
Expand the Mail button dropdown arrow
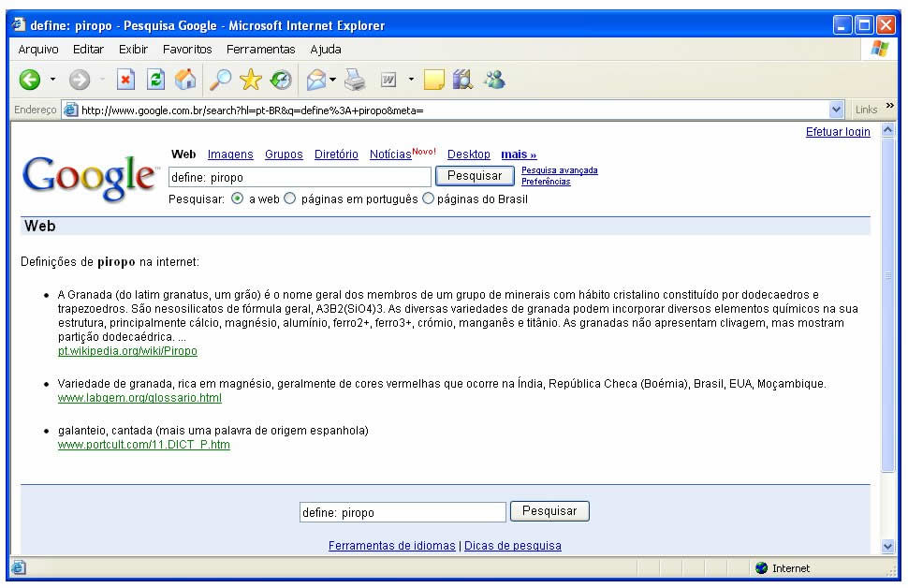(x=333, y=80)
